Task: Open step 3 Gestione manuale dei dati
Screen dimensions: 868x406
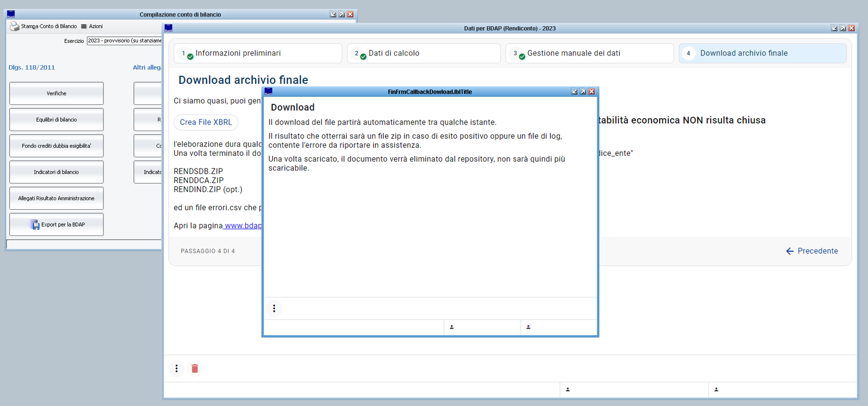Action: click(x=589, y=53)
